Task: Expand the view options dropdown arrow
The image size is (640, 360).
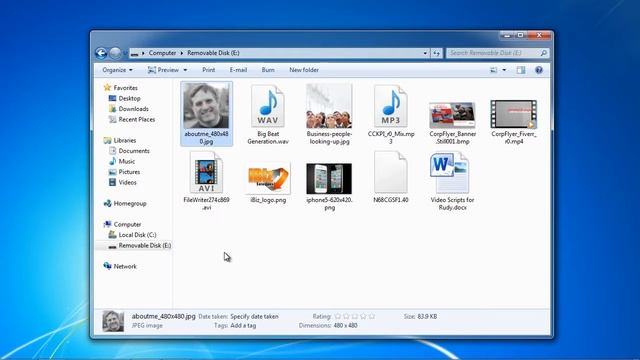Action: click(x=504, y=70)
